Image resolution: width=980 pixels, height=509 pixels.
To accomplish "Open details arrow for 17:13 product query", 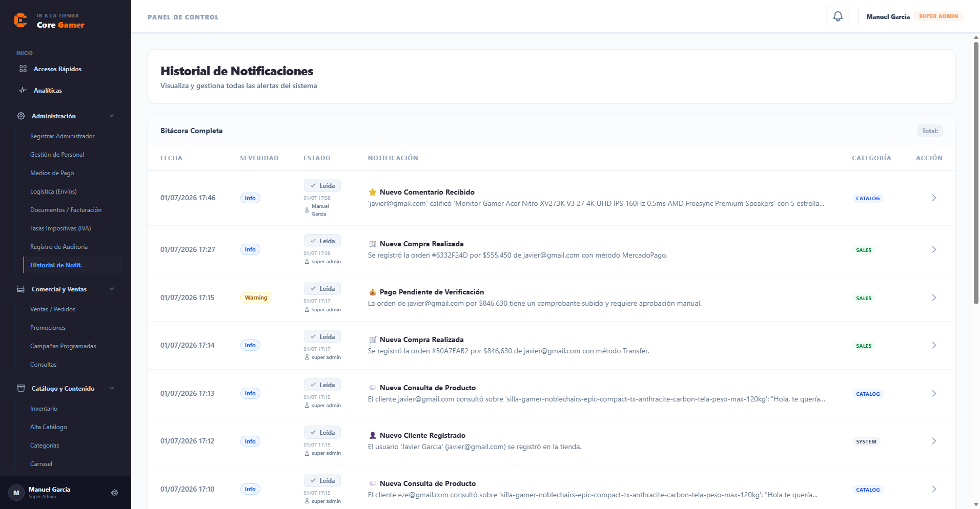I will point(934,393).
